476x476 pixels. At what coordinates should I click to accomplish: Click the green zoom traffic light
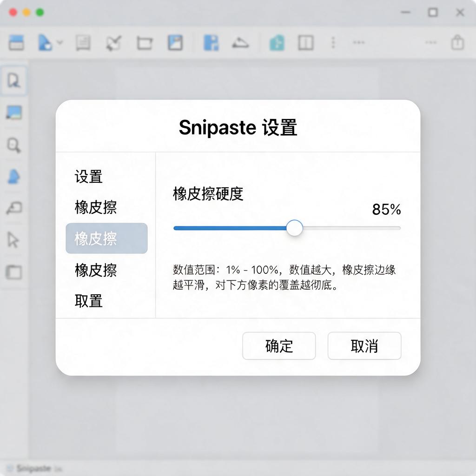[x=40, y=13]
